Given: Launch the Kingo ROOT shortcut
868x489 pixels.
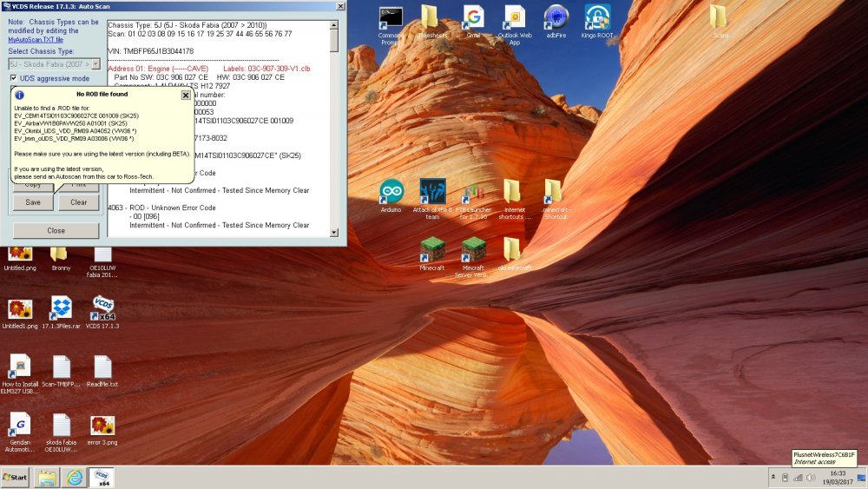Looking at the screenshot, I should (597, 23).
